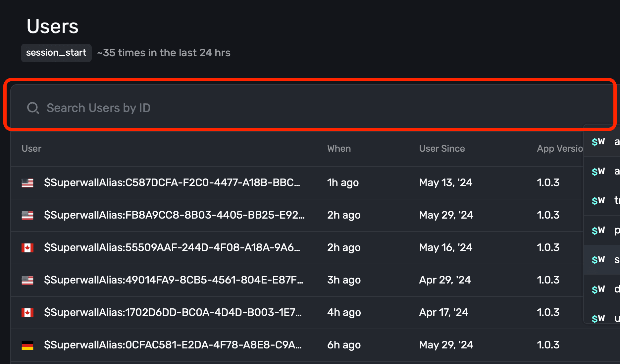Focus the Search Users by ID field
The width and height of the screenshot is (620, 364).
coord(313,108)
